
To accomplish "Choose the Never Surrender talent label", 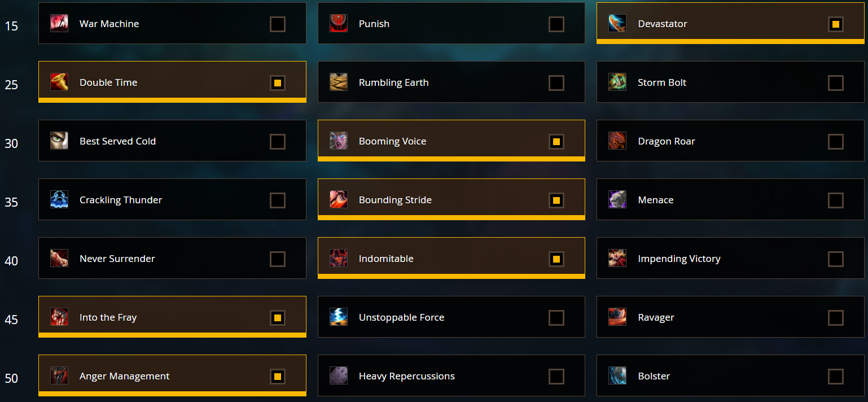I will 117,259.
